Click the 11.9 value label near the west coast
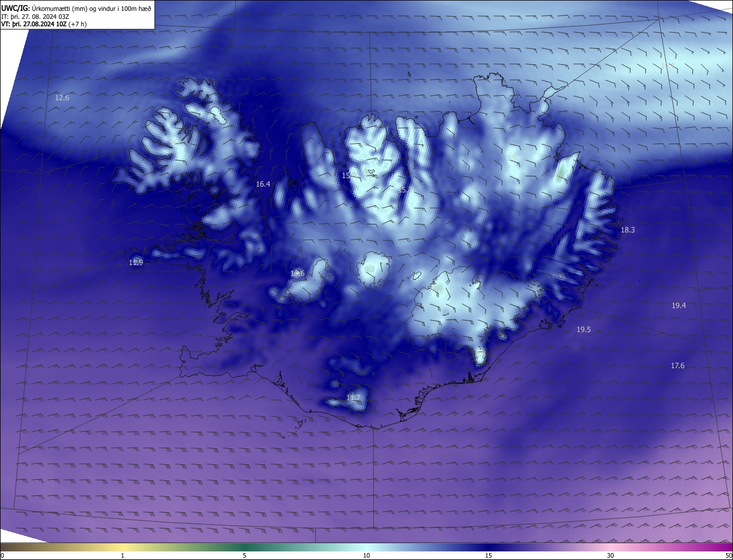Image resolution: width=733 pixels, height=560 pixels. coord(136,263)
